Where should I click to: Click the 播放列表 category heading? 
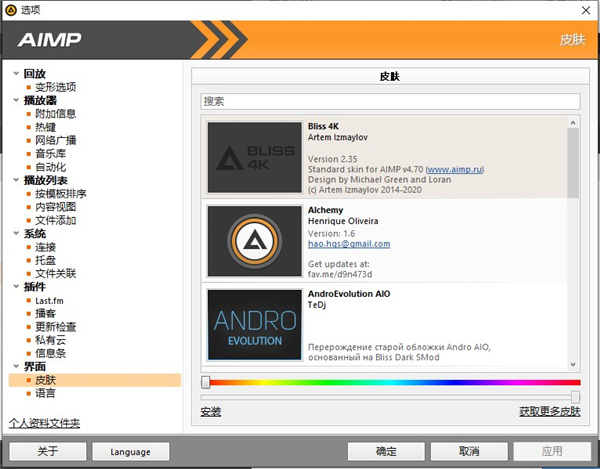pos(46,180)
